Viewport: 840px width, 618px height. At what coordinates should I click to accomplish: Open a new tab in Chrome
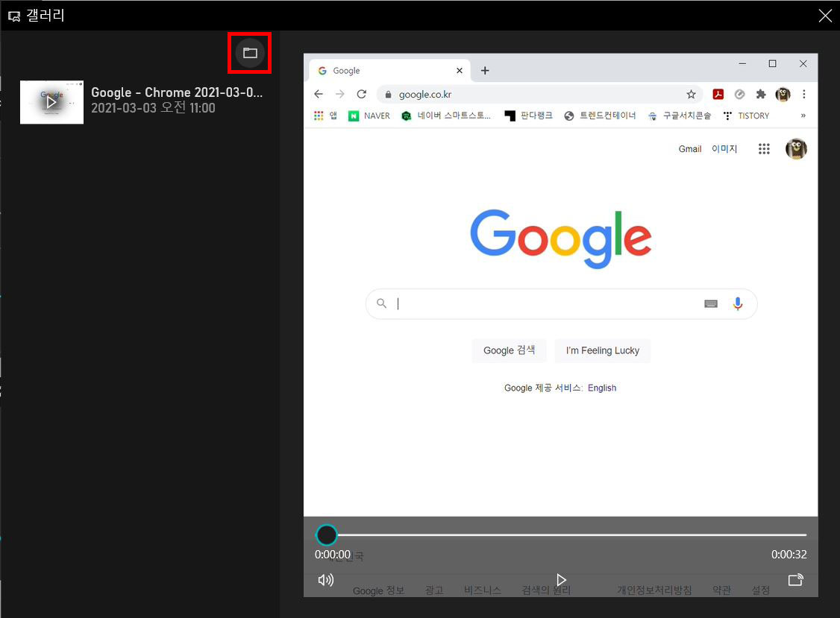[485, 71]
